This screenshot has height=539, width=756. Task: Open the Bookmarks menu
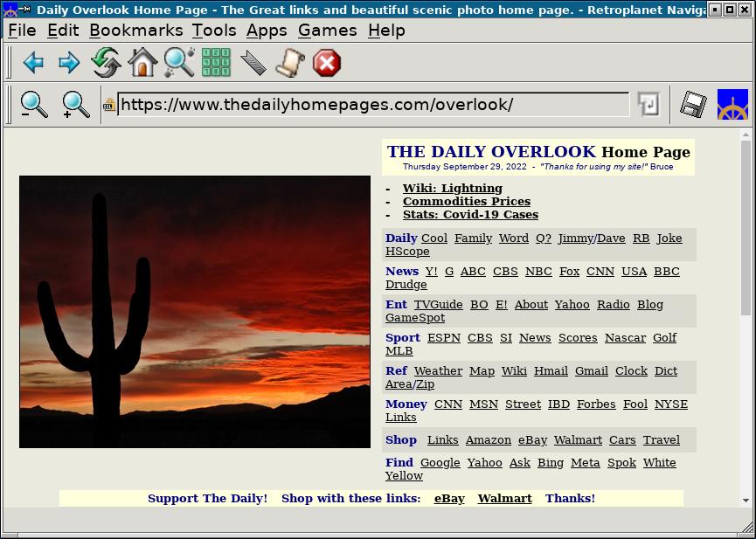[x=136, y=31]
